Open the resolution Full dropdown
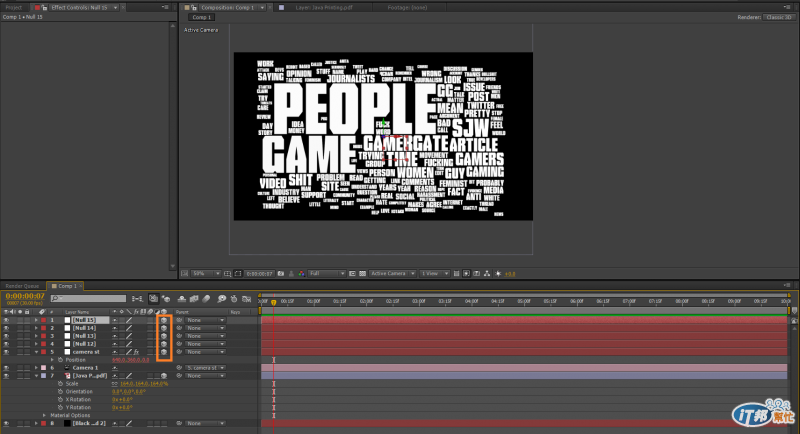 point(327,274)
